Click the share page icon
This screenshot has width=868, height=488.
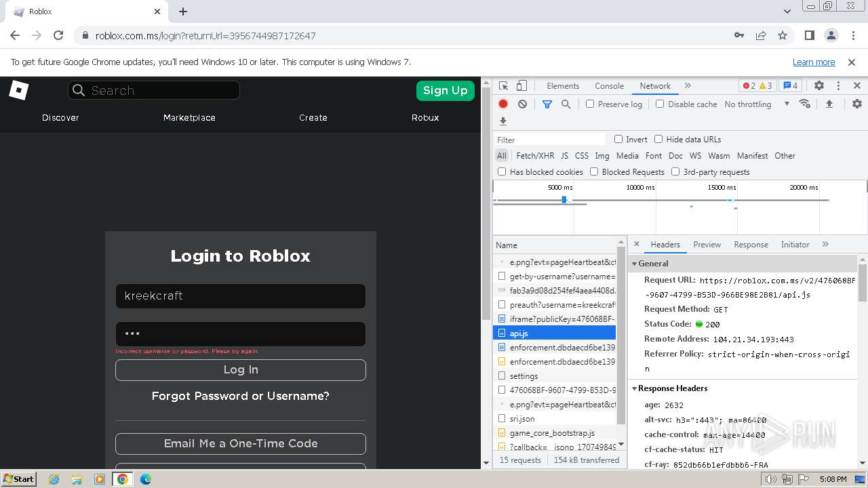[761, 35]
